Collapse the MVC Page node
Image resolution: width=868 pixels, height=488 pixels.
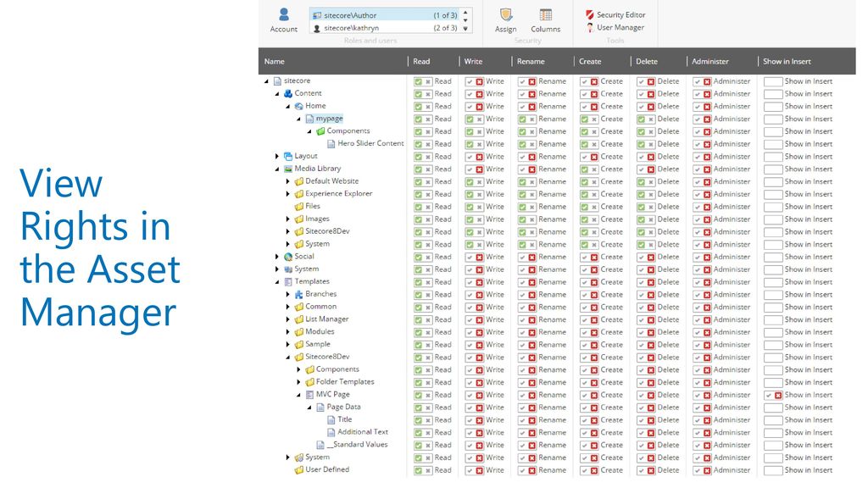click(299, 395)
